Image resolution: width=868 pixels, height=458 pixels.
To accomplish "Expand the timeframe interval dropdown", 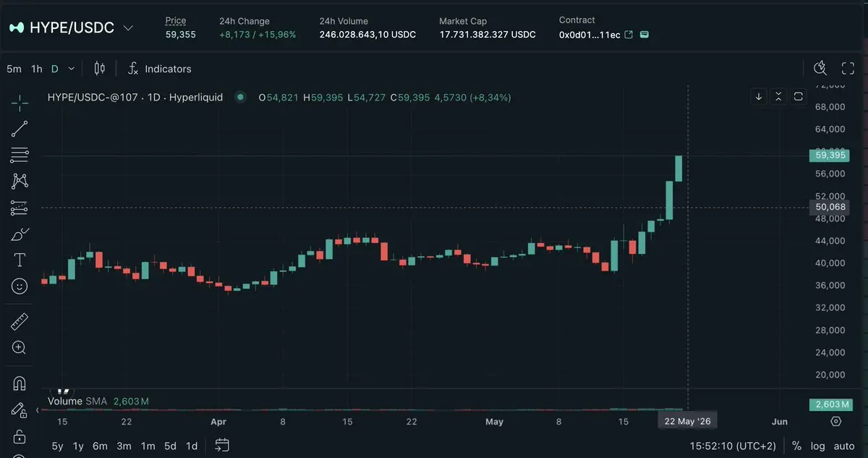I will (x=71, y=69).
